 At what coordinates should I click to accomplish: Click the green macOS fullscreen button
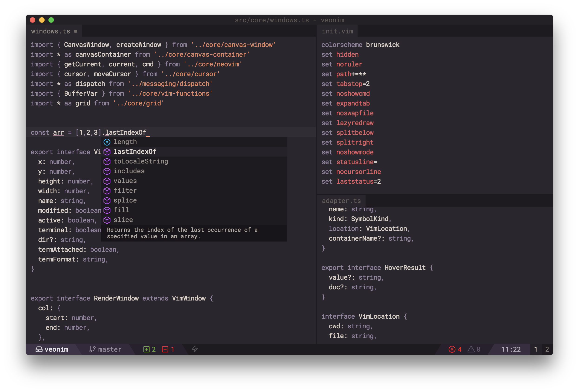tap(51, 20)
